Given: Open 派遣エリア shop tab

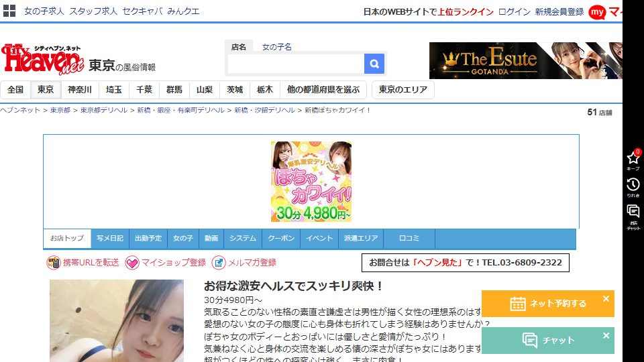Looking at the screenshot, I should coord(361,239).
